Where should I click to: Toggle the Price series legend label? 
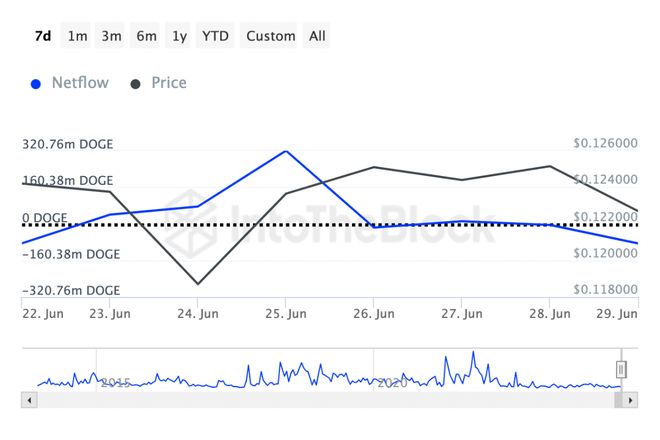168,83
